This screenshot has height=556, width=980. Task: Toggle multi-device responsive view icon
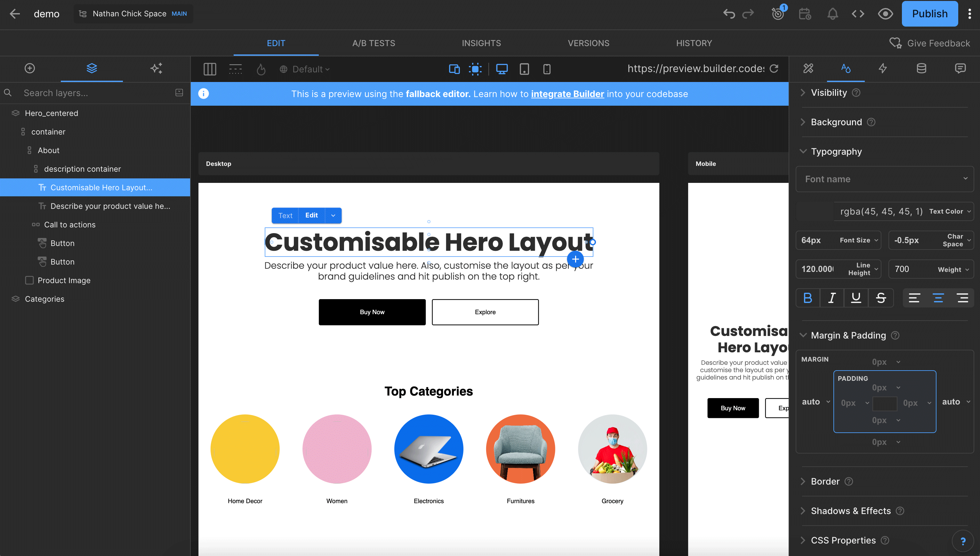tap(454, 69)
